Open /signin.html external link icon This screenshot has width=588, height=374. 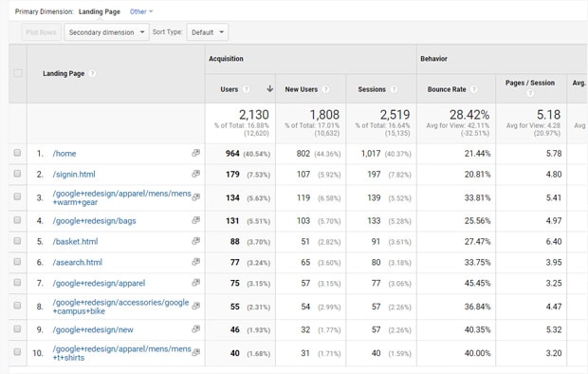(x=195, y=174)
